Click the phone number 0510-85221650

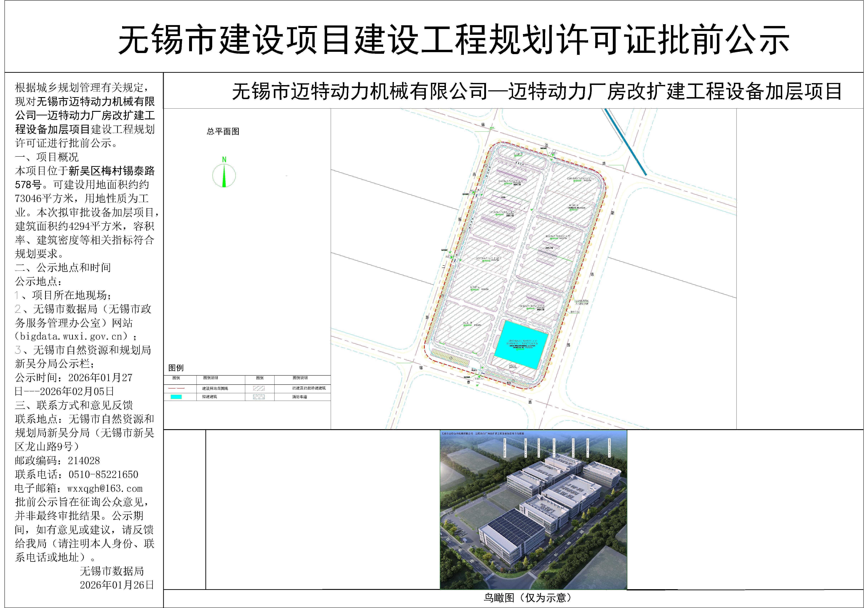(103, 475)
